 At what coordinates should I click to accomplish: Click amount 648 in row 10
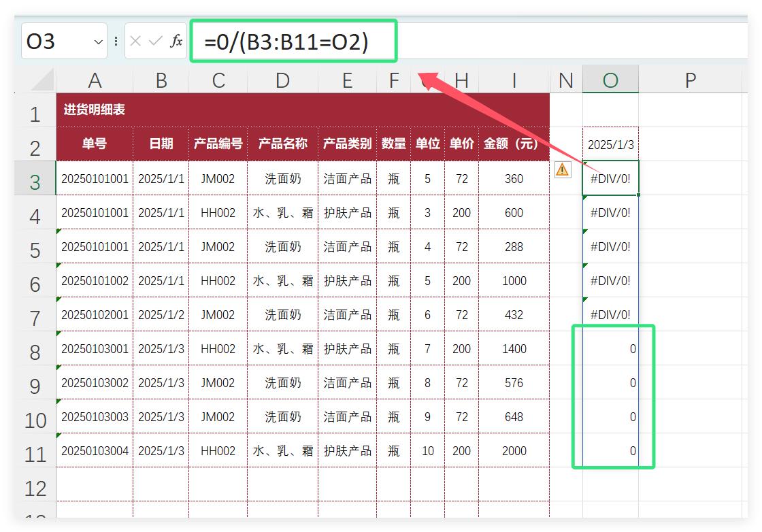514,416
